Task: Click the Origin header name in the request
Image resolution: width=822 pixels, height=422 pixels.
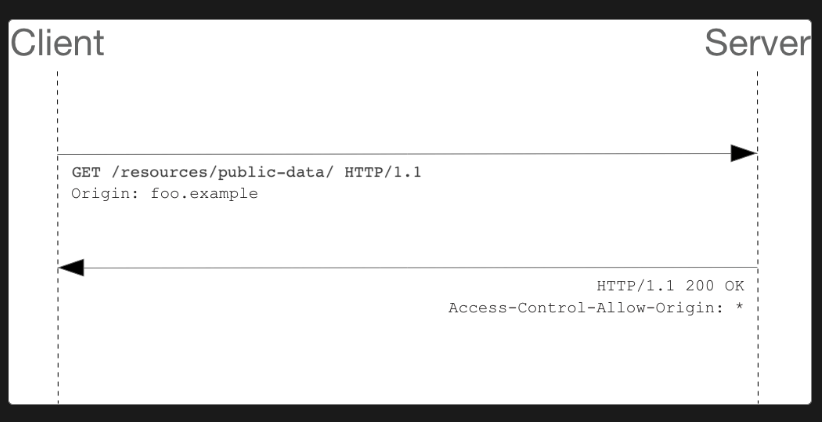Action: point(104,194)
